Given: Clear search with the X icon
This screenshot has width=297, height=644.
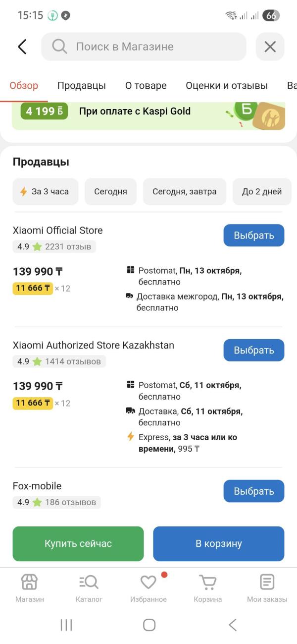Looking at the screenshot, I should (x=270, y=47).
